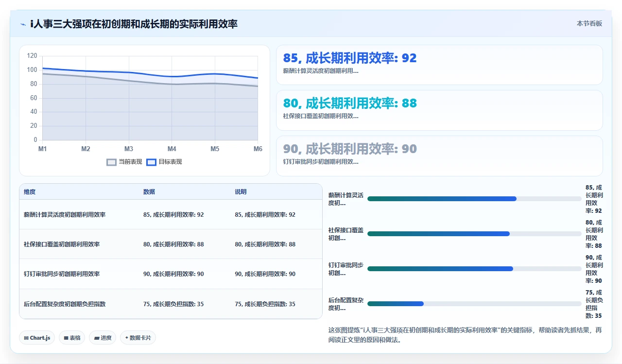Click the Chart.js tag chip
This screenshot has height=364, width=622.
(37, 338)
